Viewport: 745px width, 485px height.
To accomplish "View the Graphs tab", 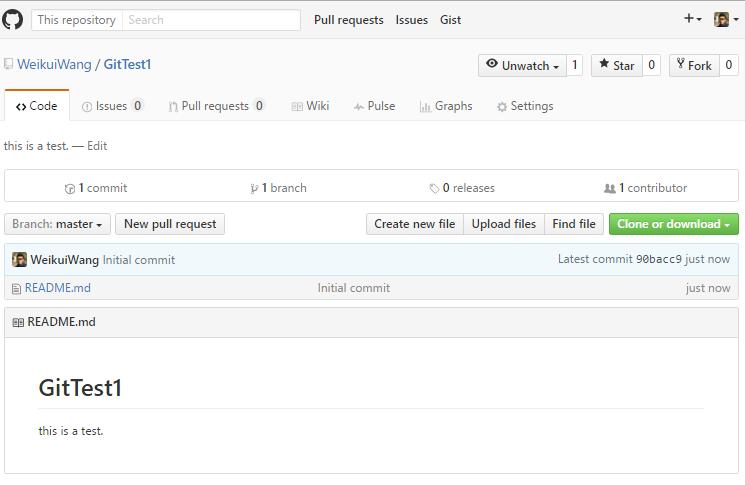I will (x=446, y=106).
